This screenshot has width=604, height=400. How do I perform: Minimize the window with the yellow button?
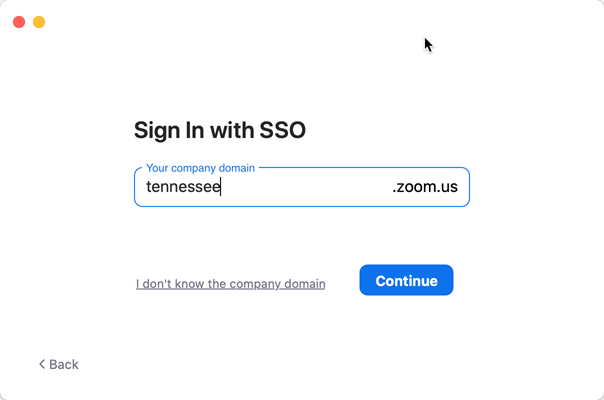39,22
